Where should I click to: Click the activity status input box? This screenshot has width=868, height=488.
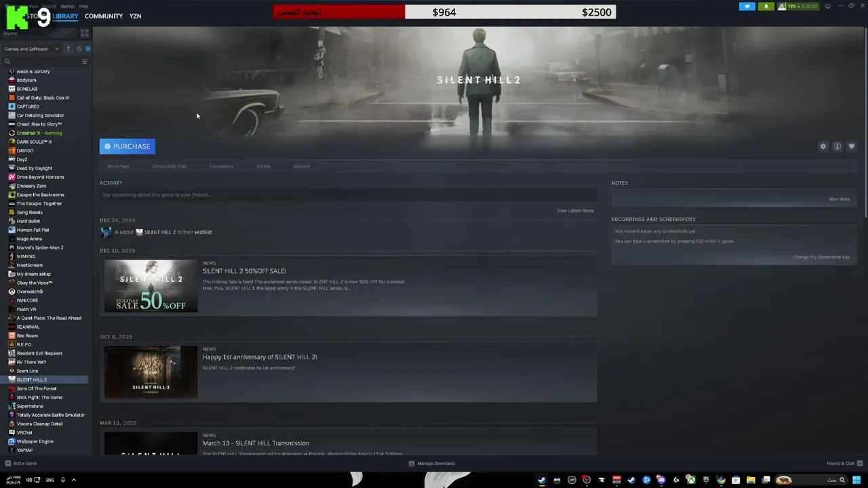pos(348,195)
